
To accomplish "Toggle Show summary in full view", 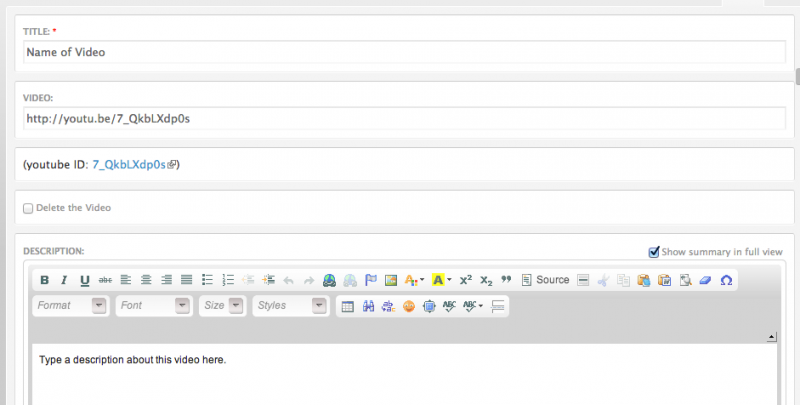I will pos(654,252).
